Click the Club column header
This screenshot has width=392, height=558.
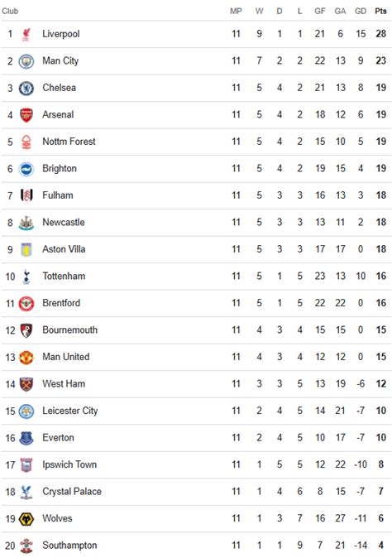pyautogui.click(x=10, y=11)
